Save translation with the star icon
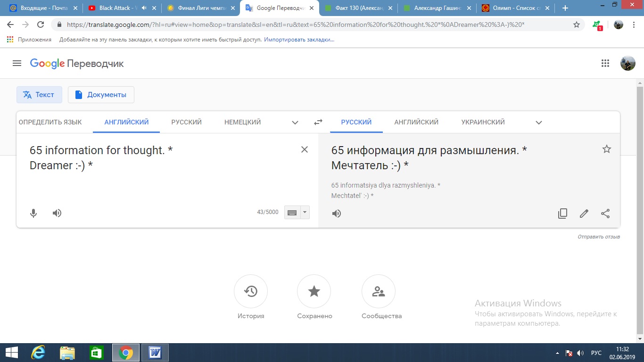 (607, 149)
